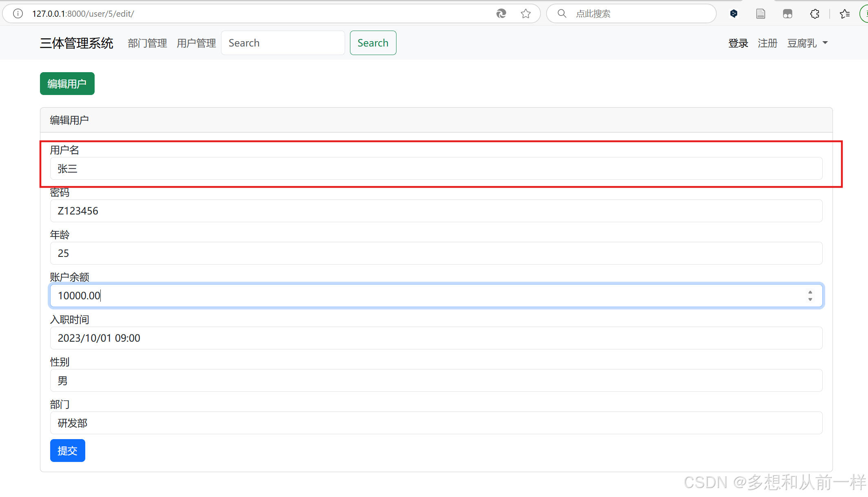868x497 pixels.
Task: Open 部门管理 in the navbar
Action: point(147,43)
